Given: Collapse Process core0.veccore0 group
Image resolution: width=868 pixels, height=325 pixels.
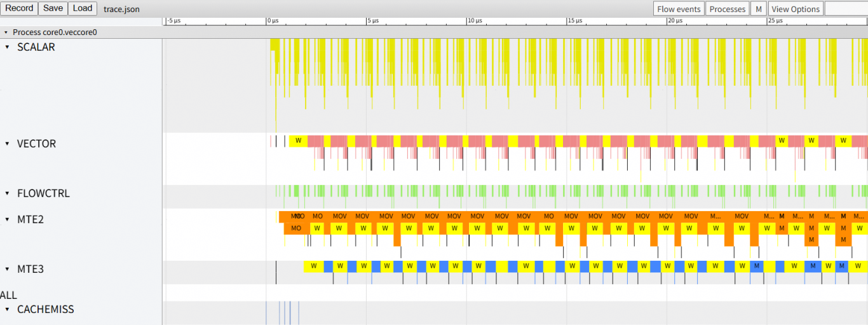Looking at the screenshot, I should (6, 32).
